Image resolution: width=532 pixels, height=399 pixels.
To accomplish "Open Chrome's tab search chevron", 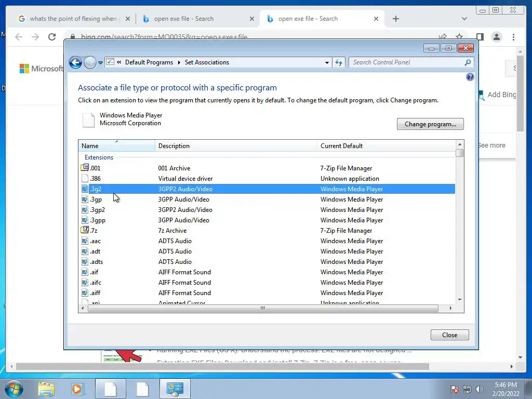I will click(464, 19).
